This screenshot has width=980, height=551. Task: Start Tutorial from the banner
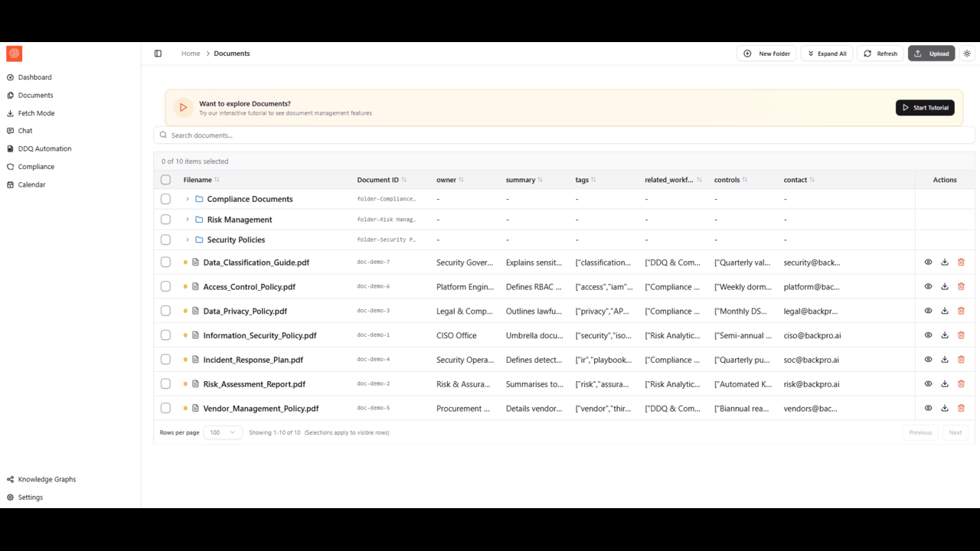tap(925, 108)
